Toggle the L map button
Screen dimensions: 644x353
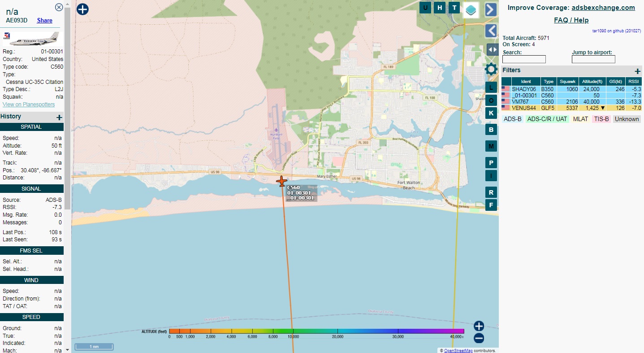pyautogui.click(x=491, y=87)
